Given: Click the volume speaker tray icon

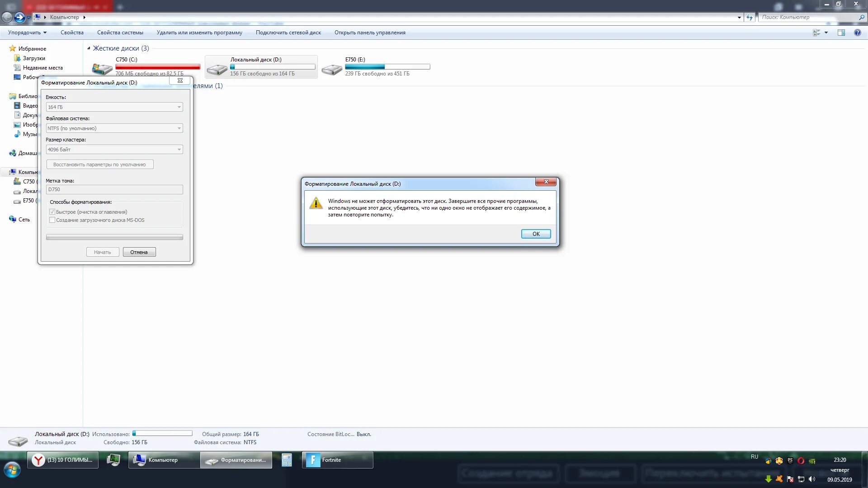Looking at the screenshot, I should 812,479.
